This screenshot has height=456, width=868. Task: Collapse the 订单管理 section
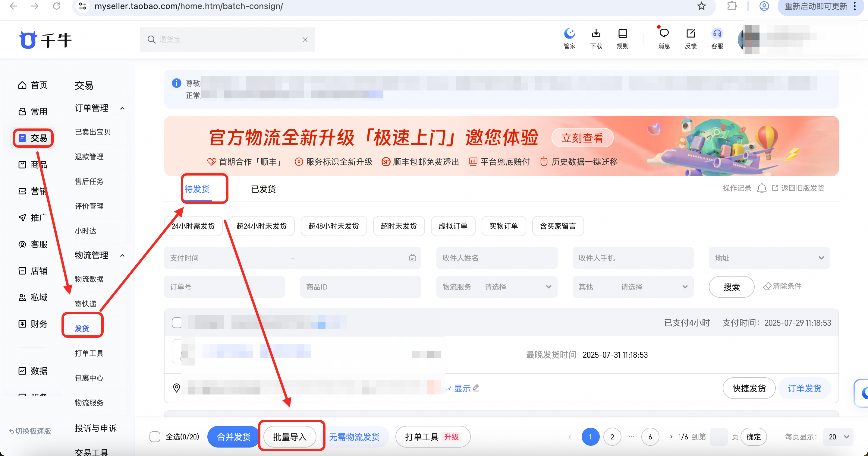122,108
